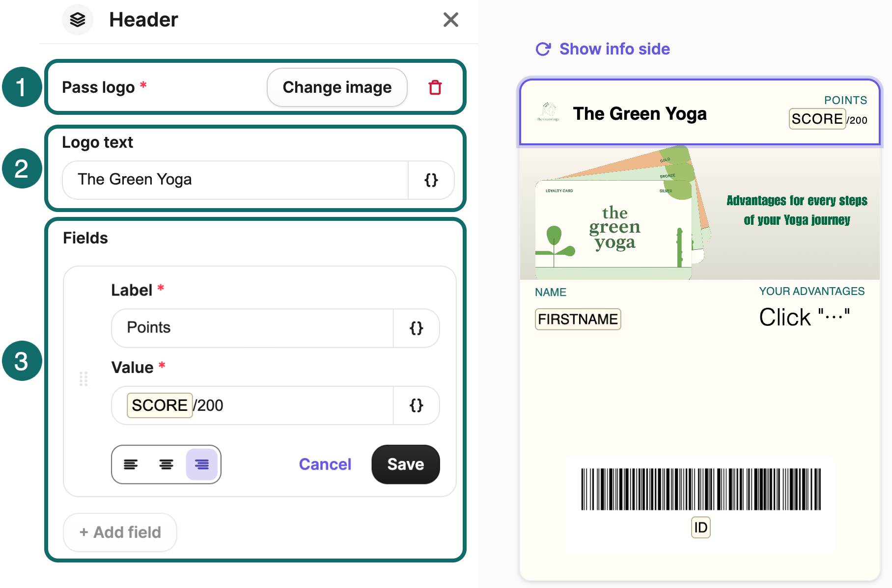The width and height of the screenshot is (892, 588).
Task: Click the POINTS label in pass preview
Action: [845, 100]
